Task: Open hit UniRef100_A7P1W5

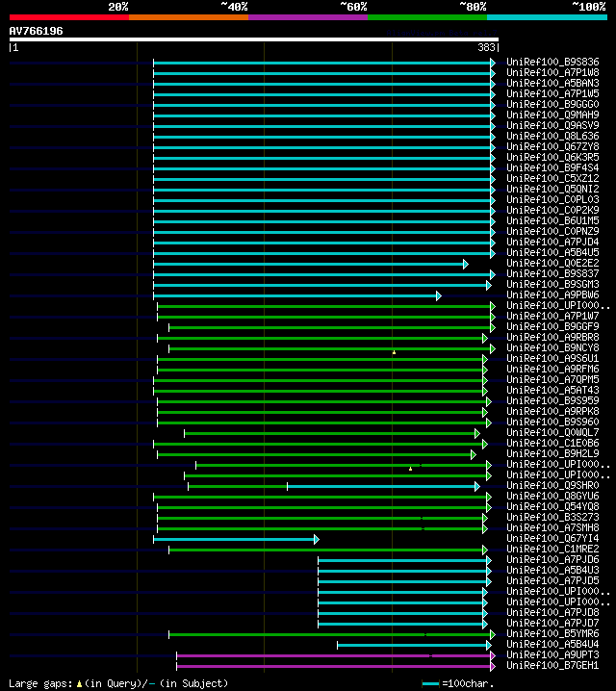Action: tap(552, 94)
